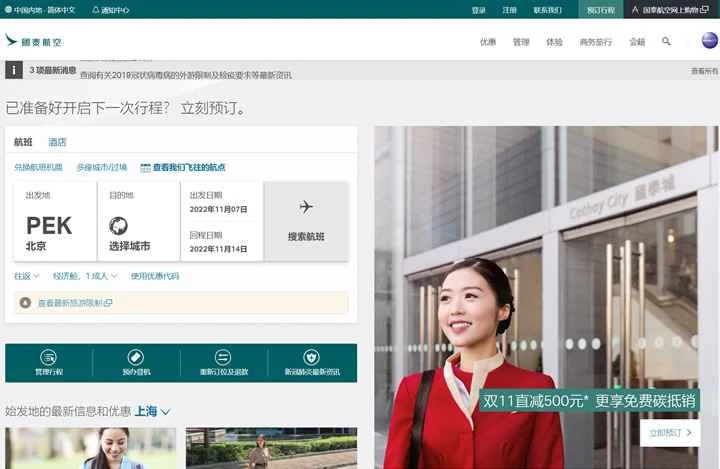720x469 pixels.
Task: Click the 选择城市 destination field
Action: click(139, 221)
